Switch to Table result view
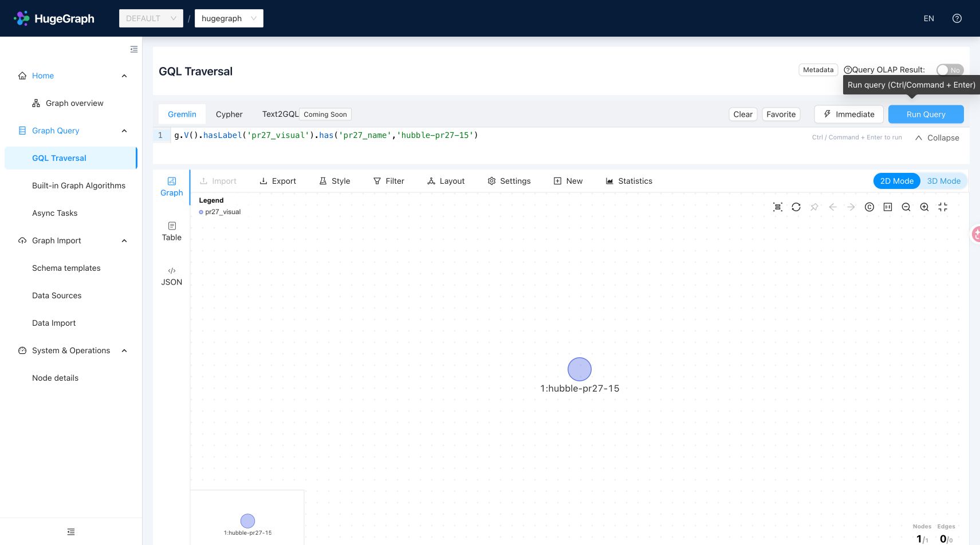Screen dimensions: 980x545 point(172,231)
